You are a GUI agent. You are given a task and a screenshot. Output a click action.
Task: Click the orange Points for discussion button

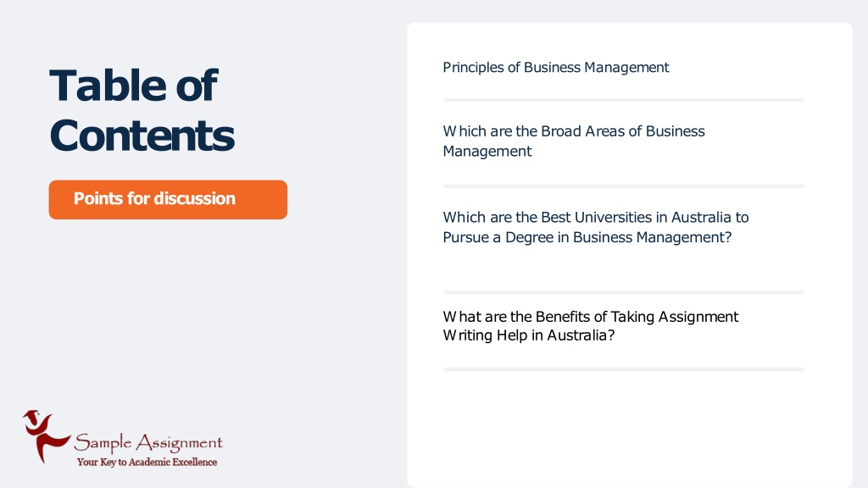point(168,199)
